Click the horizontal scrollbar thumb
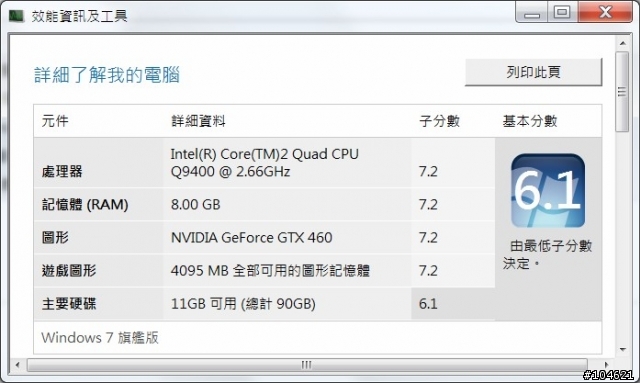The width and height of the screenshot is (640, 383). tap(307, 365)
